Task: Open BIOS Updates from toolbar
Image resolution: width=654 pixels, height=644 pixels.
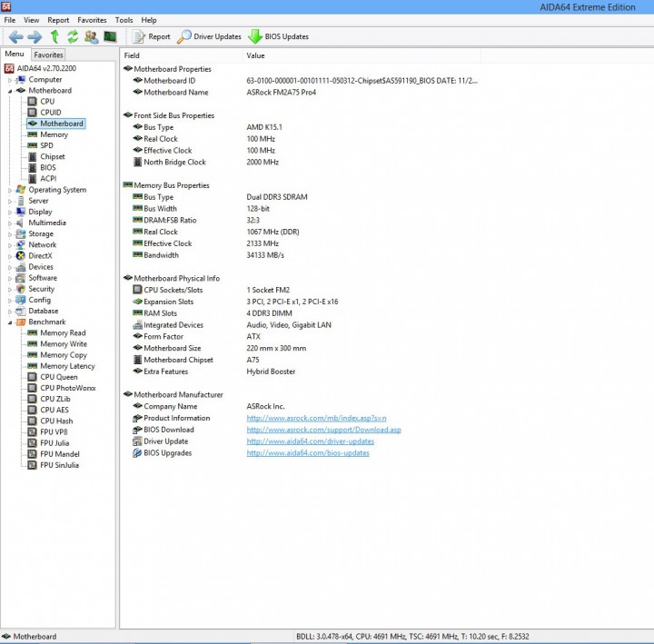Action: pyautogui.click(x=278, y=36)
